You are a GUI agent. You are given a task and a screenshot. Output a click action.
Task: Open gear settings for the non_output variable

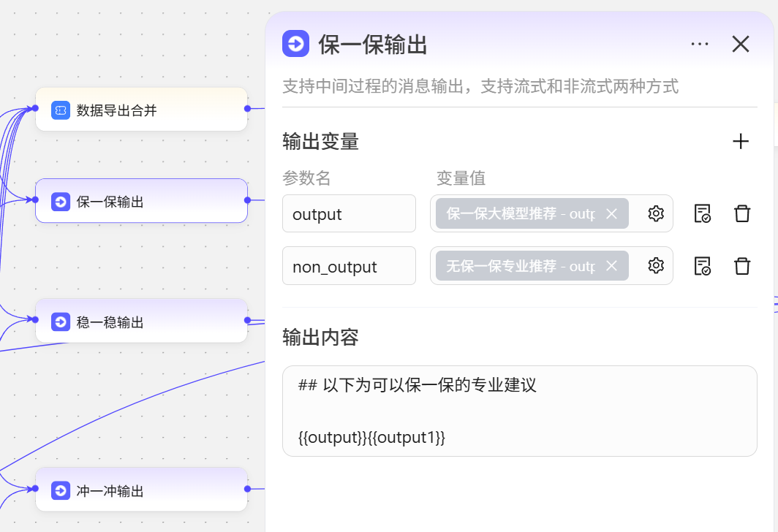[x=656, y=265]
